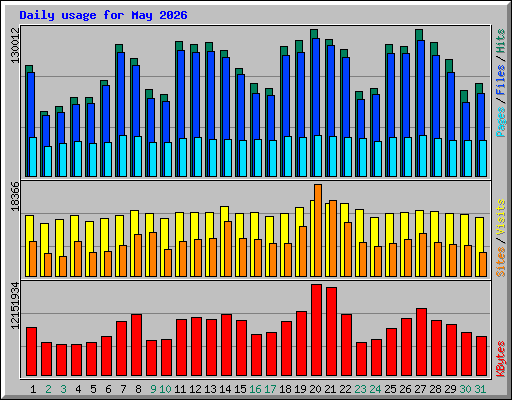The width and height of the screenshot is (512, 400).
Task: Click day 23 on the x-axis
Action: [360, 389]
